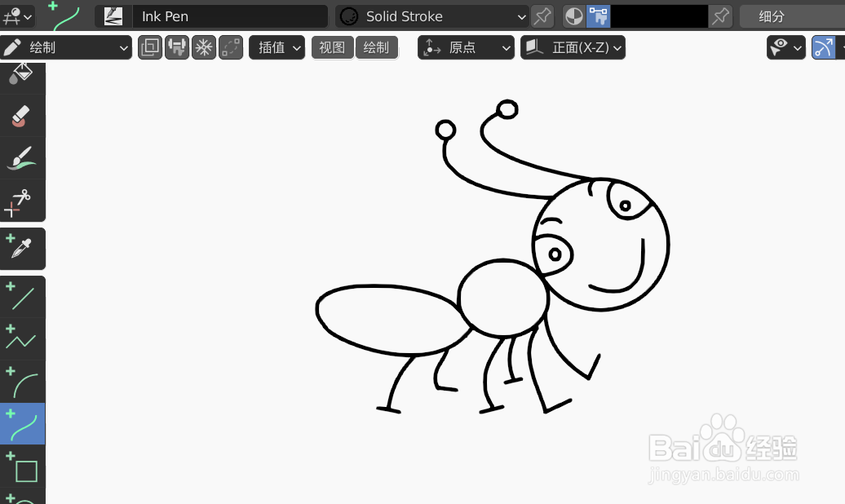Open the selectability and visibility dropdown
This screenshot has height=504, width=845.
(x=785, y=47)
